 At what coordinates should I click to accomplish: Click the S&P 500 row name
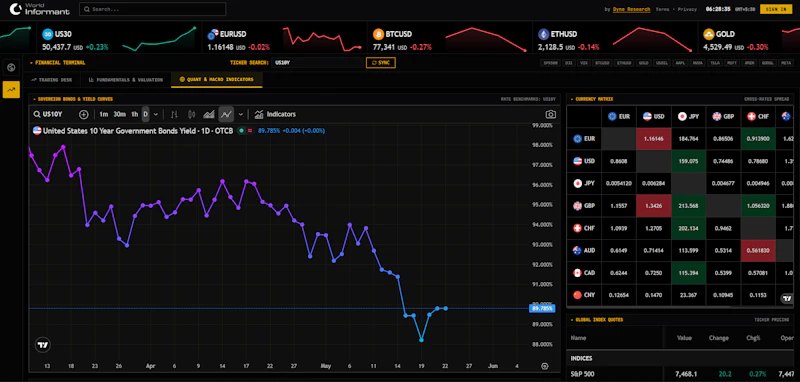click(582, 374)
